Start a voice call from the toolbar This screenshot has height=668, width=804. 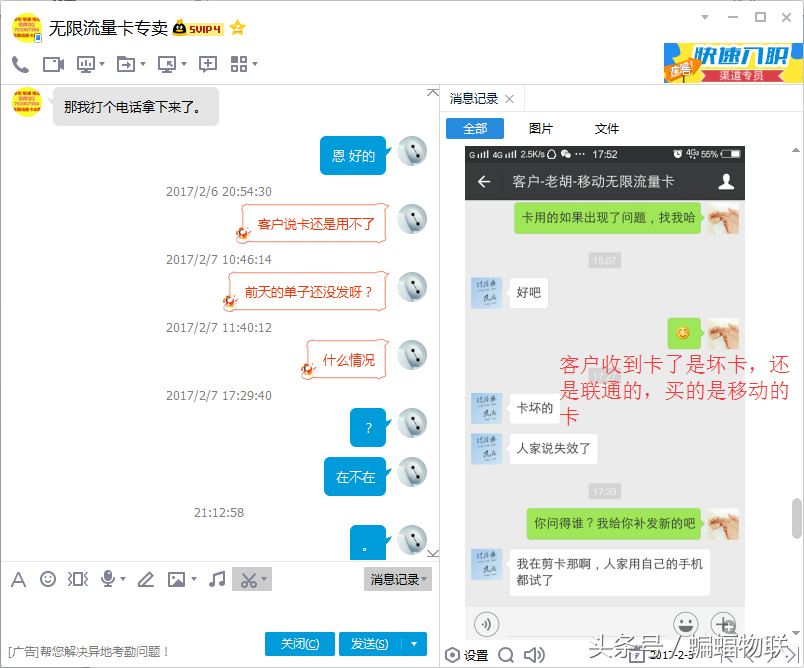click(x=18, y=64)
